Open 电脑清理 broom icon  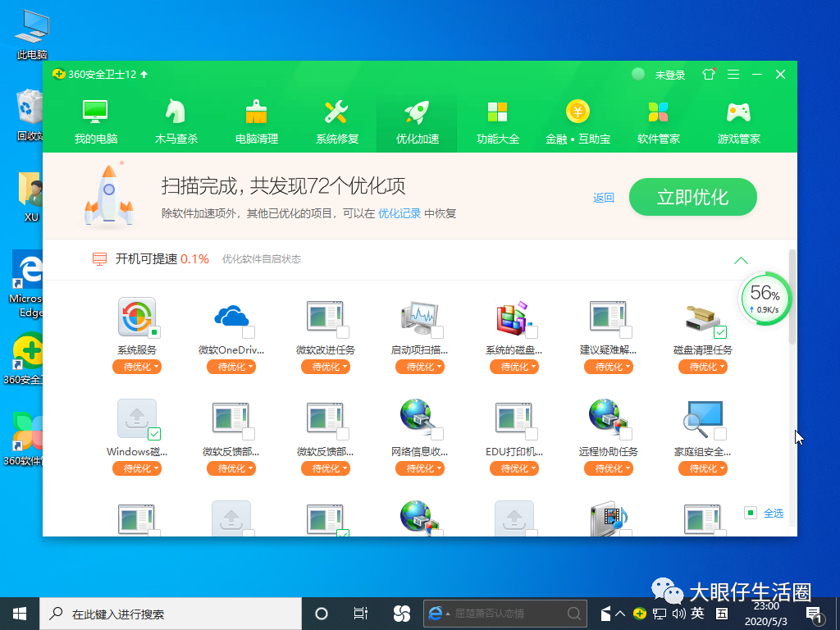tap(257, 122)
